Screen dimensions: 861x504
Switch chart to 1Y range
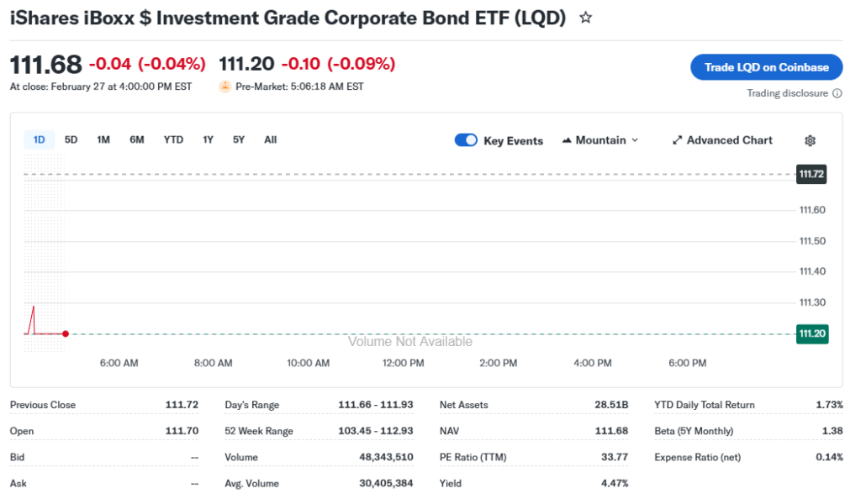click(208, 139)
